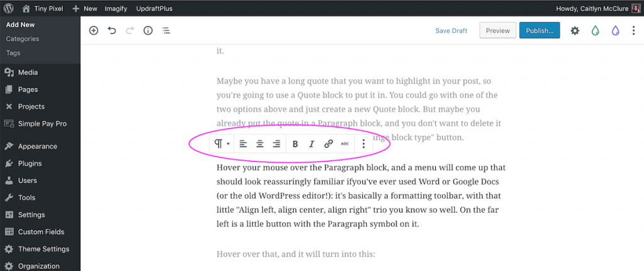
Task: Open the Theme Settings section
Action: (43, 249)
